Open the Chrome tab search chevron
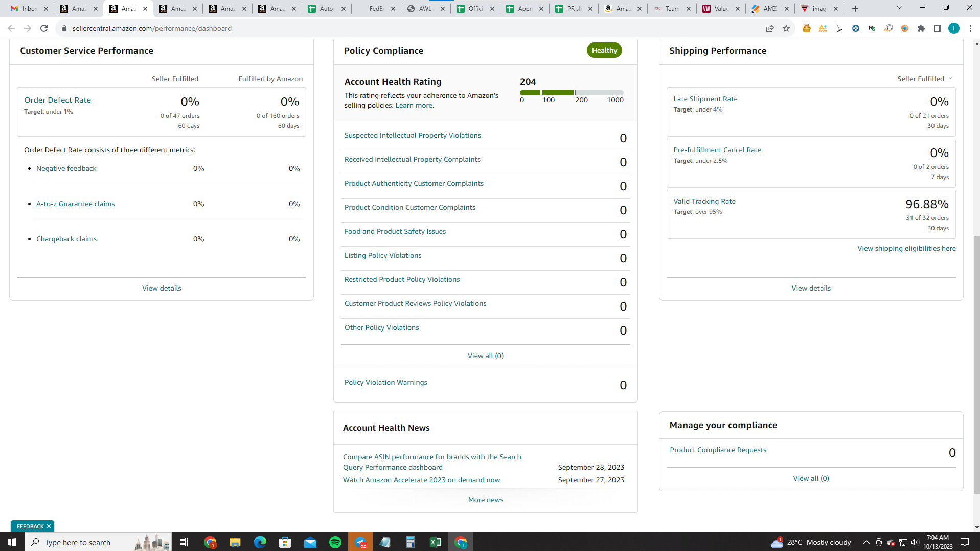Image resolution: width=980 pixels, height=551 pixels. tap(899, 8)
